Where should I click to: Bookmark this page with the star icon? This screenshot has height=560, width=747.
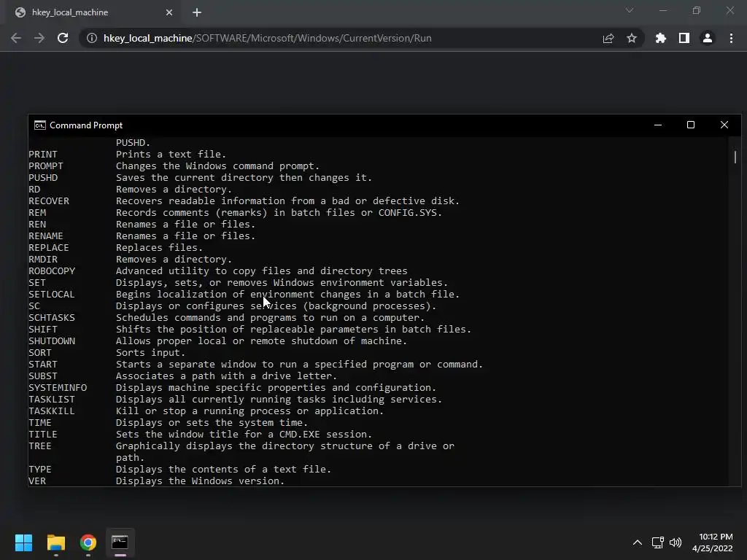click(x=632, y=38)
